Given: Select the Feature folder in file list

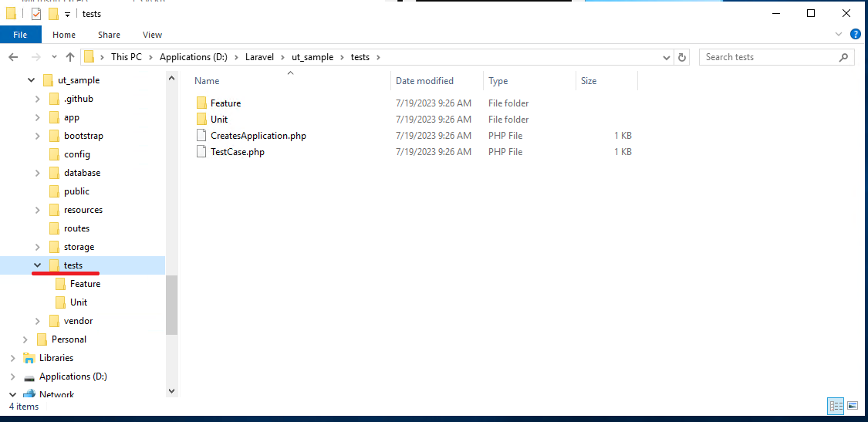Looking at the screenshot, I should coord(226,103).
